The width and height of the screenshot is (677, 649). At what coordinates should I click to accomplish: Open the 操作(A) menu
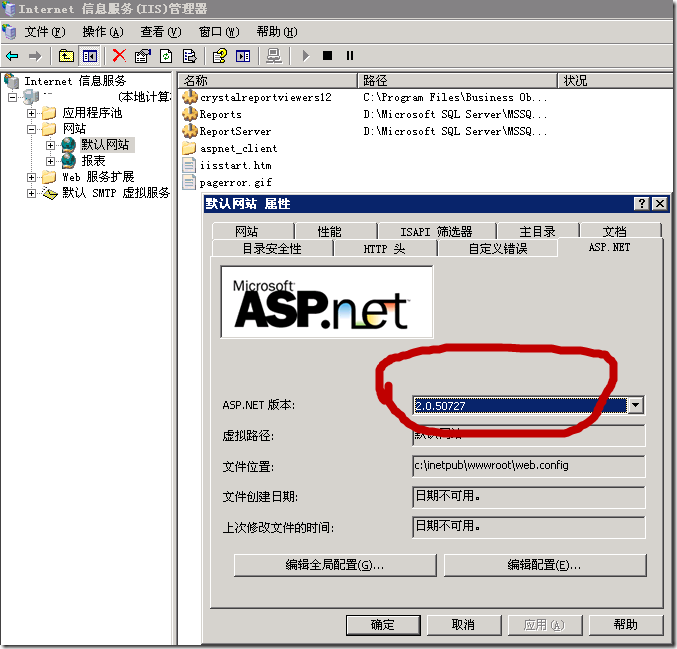pyautogui.click(x=103, y=32)
